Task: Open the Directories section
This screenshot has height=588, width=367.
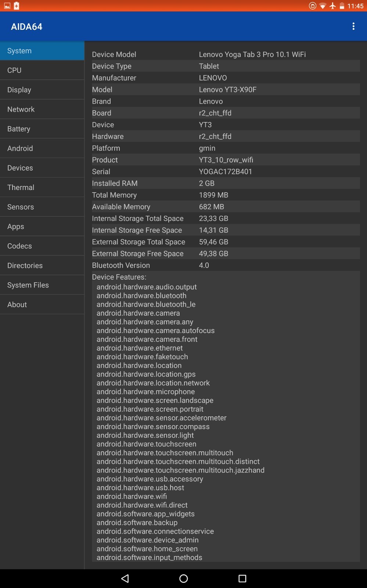Action: click(x=42, y=265)
